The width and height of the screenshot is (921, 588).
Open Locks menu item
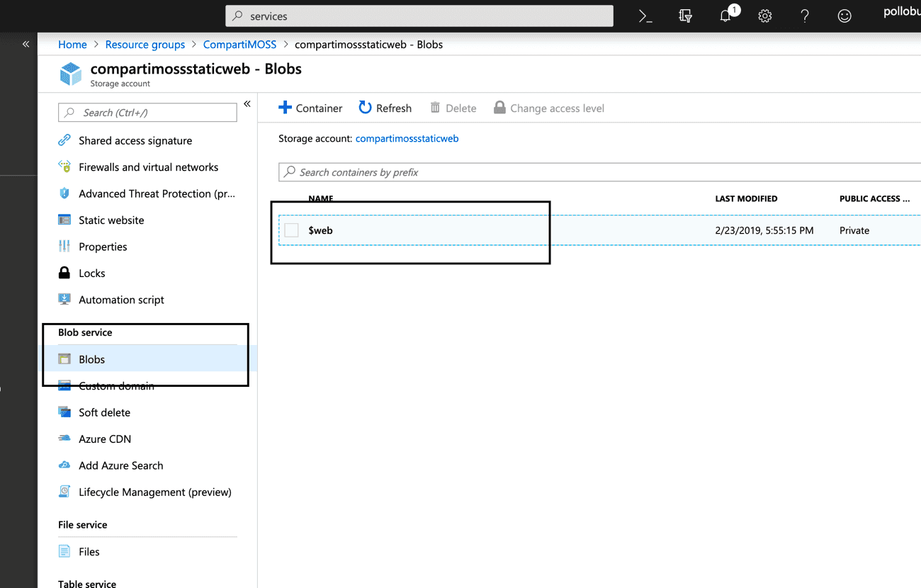click(x=91, y=273)
